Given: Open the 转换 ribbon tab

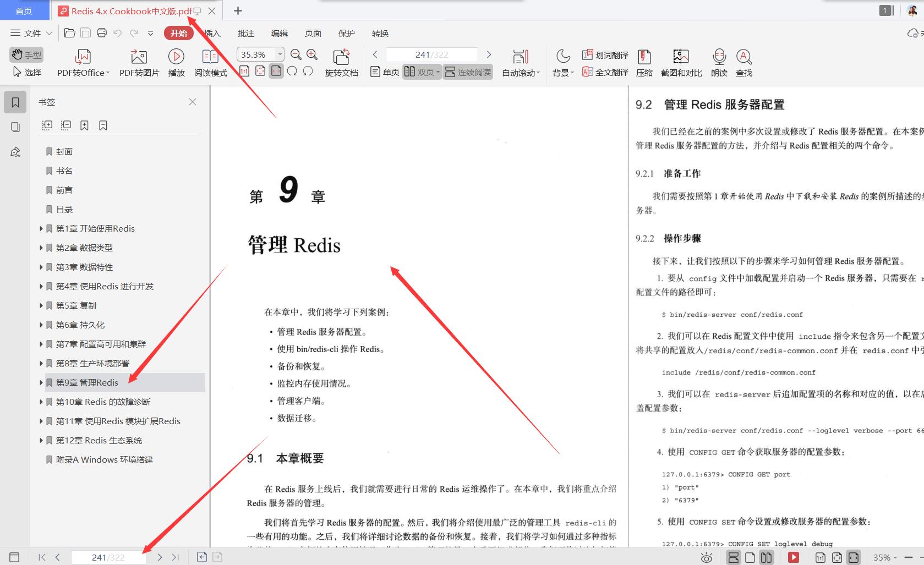Looking at the screenshot, I should click(x=380, y=33).
